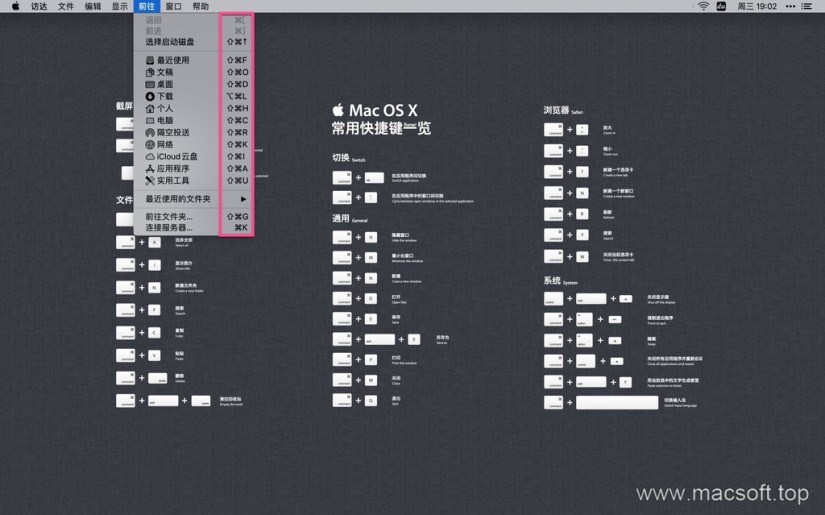
Task: Open 隔空投送 (AirDrop) from menu
Action: [x=172, y=132]
